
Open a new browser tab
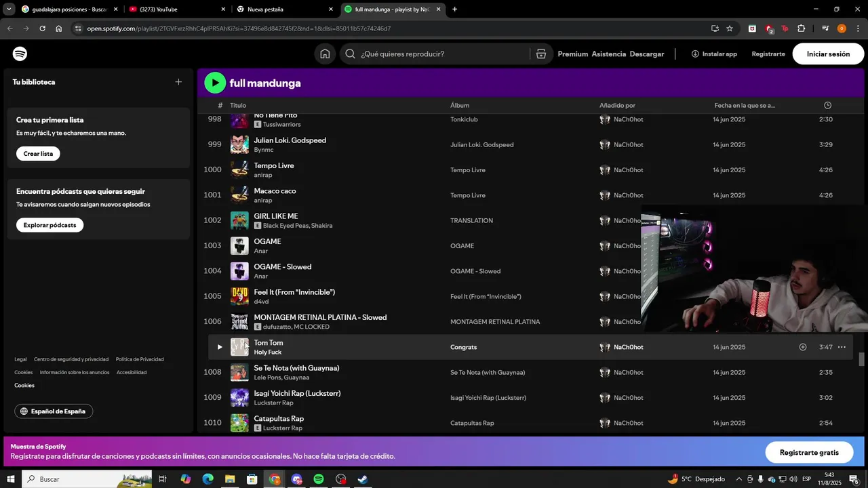pos(454,9)
